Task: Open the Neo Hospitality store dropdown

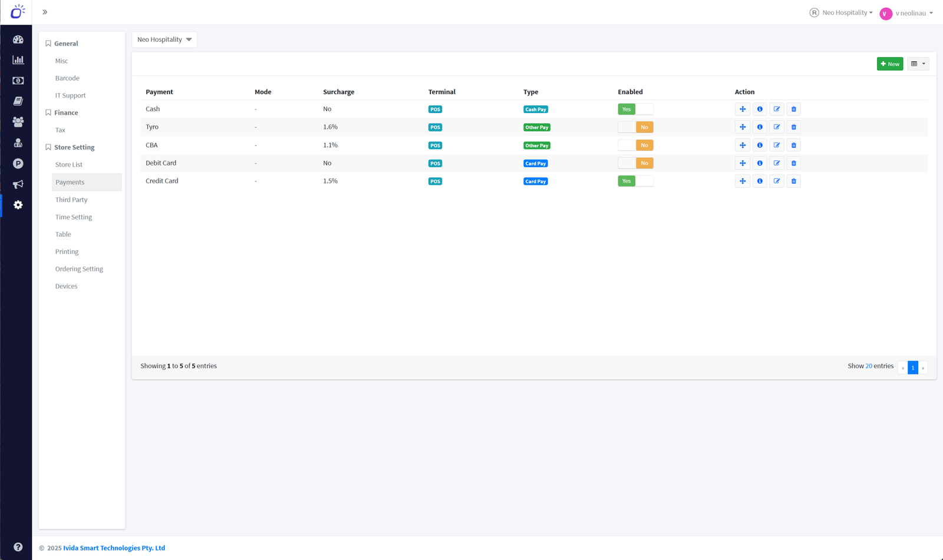Action: click(164, 39)
